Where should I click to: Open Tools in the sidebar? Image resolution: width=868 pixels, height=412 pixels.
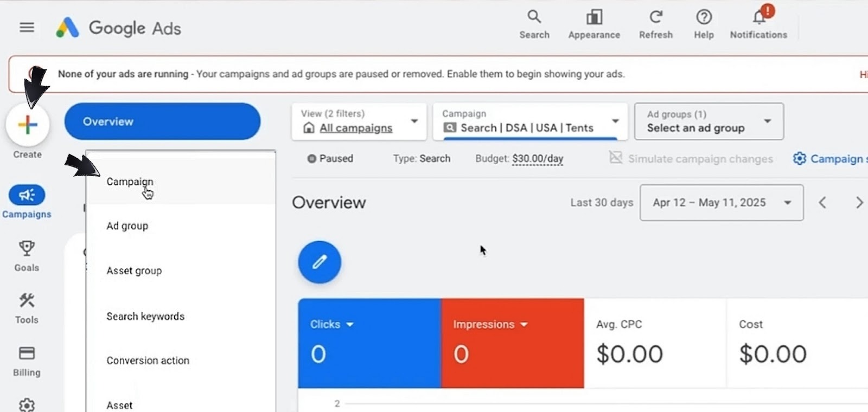(x=27, y=301)
